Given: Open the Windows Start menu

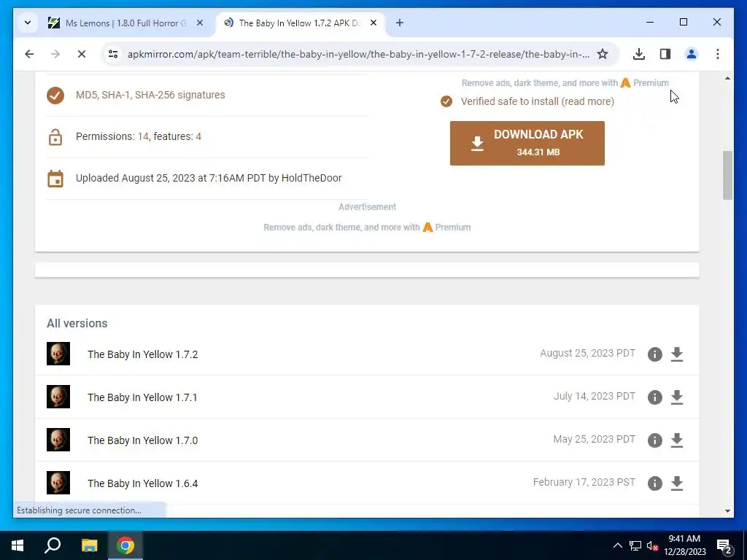Looking at the screenshot, I should [18, 545].
